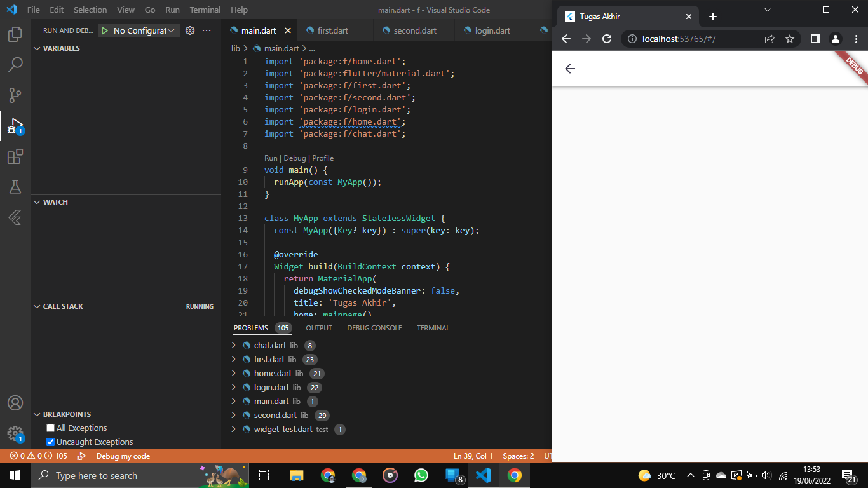Open WhatsApp from the taskbar
The height and width of the screenshot is (488, 868).
click(421, 475)
